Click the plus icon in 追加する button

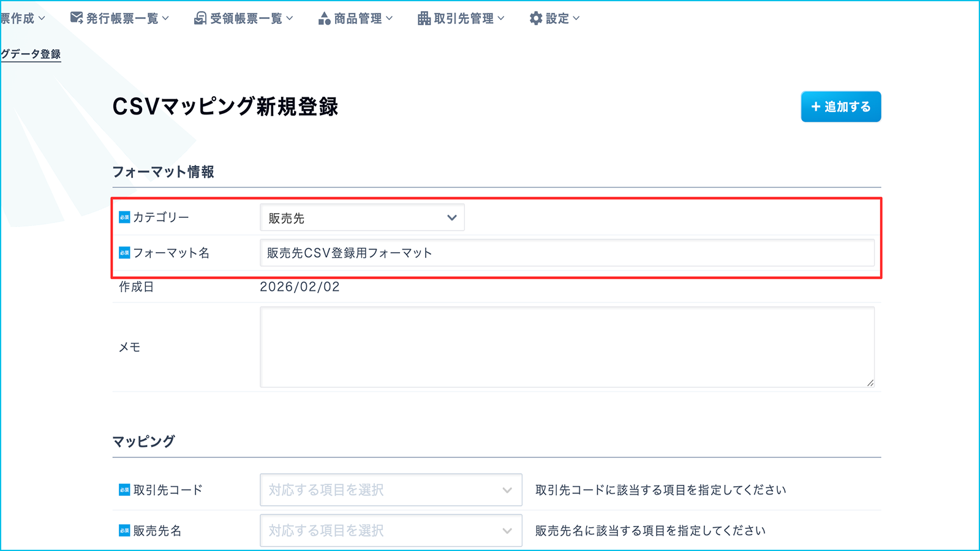[816, 107]
